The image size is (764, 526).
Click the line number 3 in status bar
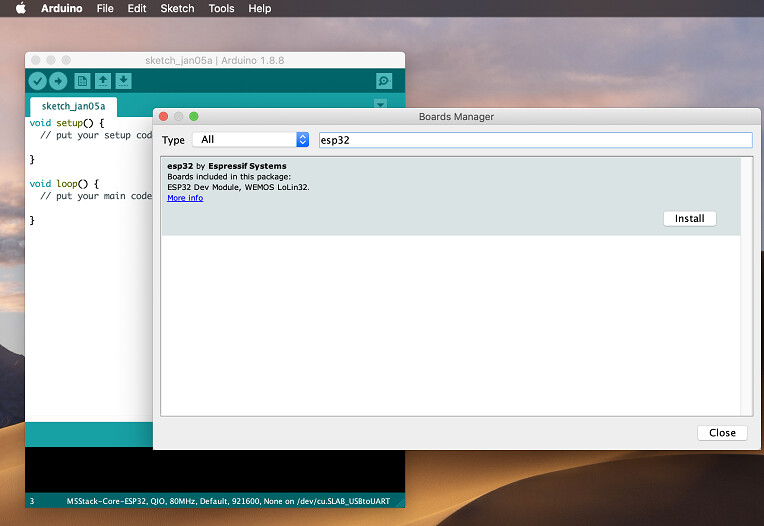(32, 501)
